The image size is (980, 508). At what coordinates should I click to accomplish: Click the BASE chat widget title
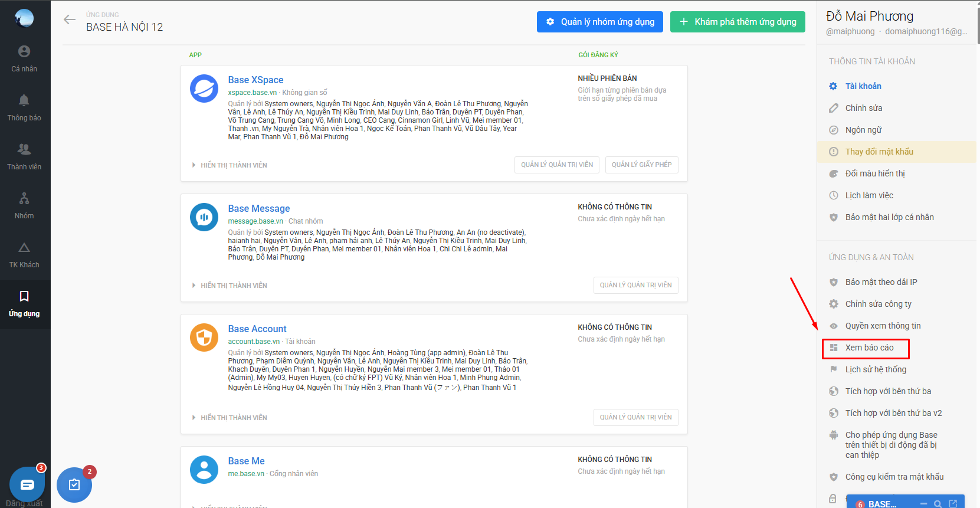[882, 504]
